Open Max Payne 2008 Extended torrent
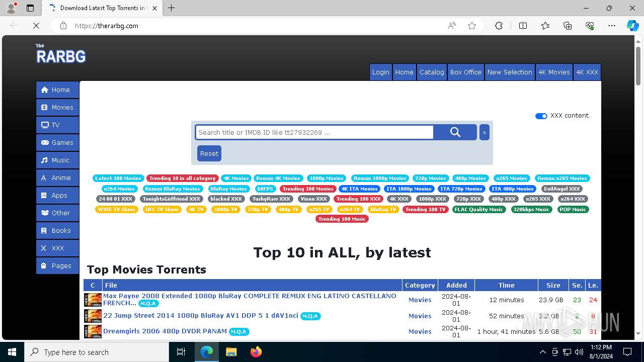 [250, 300]
